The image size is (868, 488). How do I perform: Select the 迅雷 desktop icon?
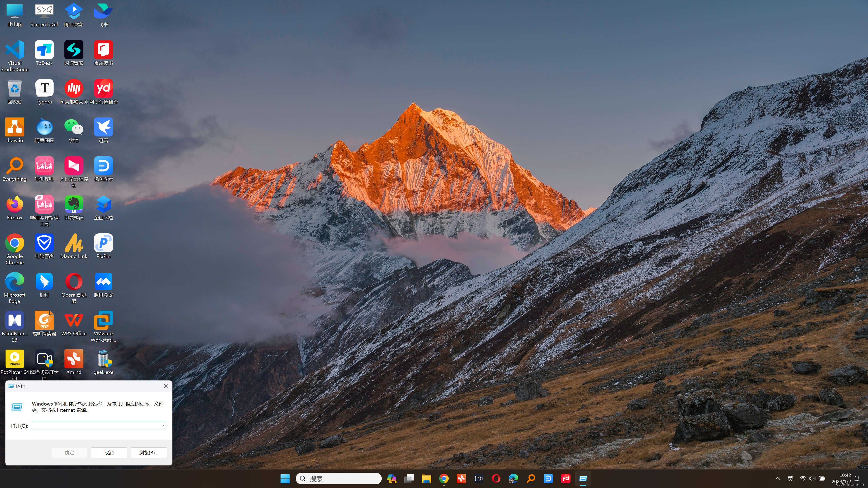104,130
